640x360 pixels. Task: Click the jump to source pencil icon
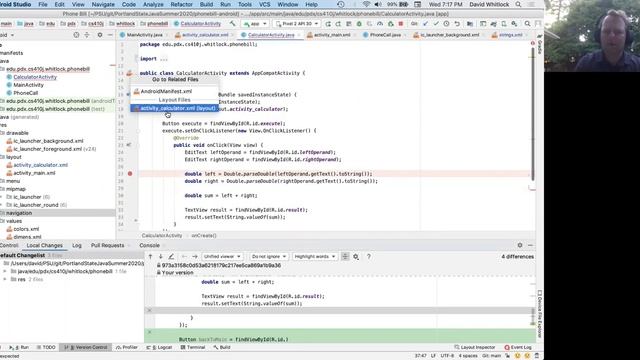click(171, 257)
